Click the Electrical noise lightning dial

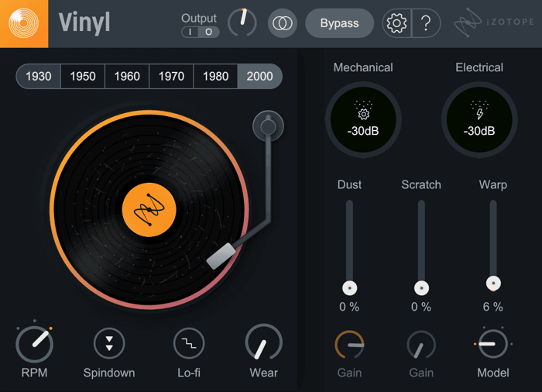click(x=479, y=120)
